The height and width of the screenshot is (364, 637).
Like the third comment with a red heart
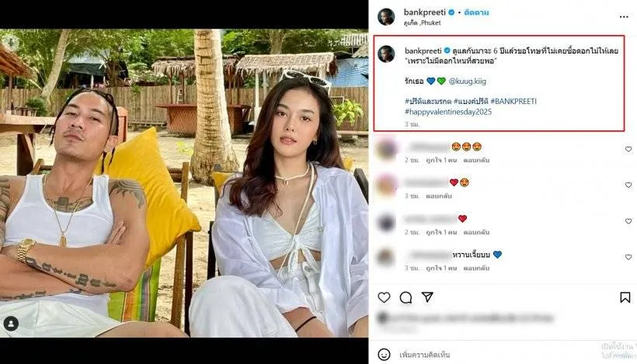(628, 221)
